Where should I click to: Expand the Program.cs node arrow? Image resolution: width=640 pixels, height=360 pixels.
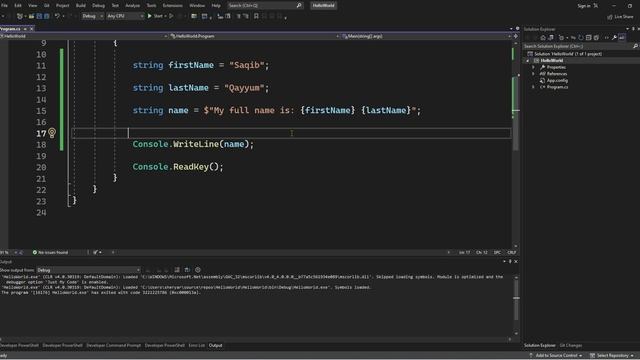point(533,87)
